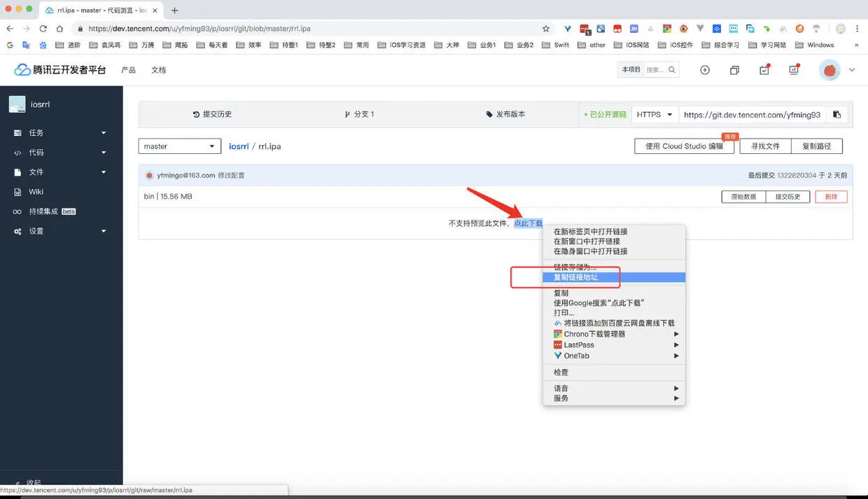Open the Swift bookmarks folder

click(555, 45)
